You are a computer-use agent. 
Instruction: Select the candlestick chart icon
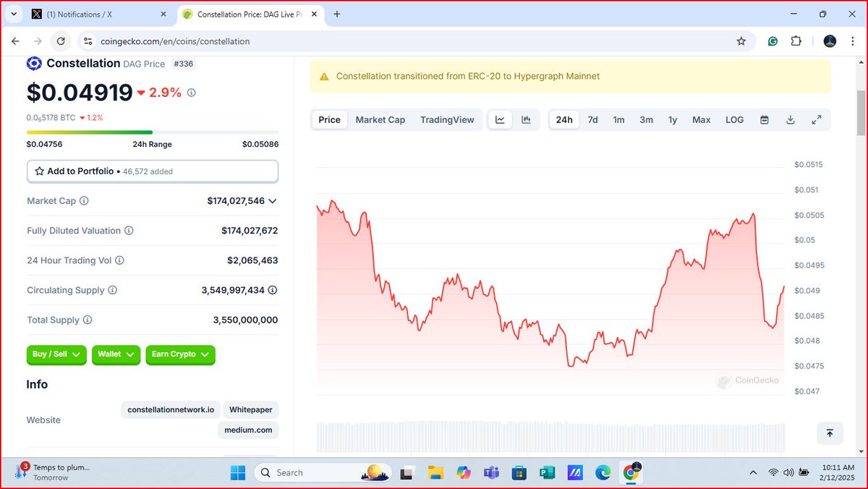click(x=527, y=120)
